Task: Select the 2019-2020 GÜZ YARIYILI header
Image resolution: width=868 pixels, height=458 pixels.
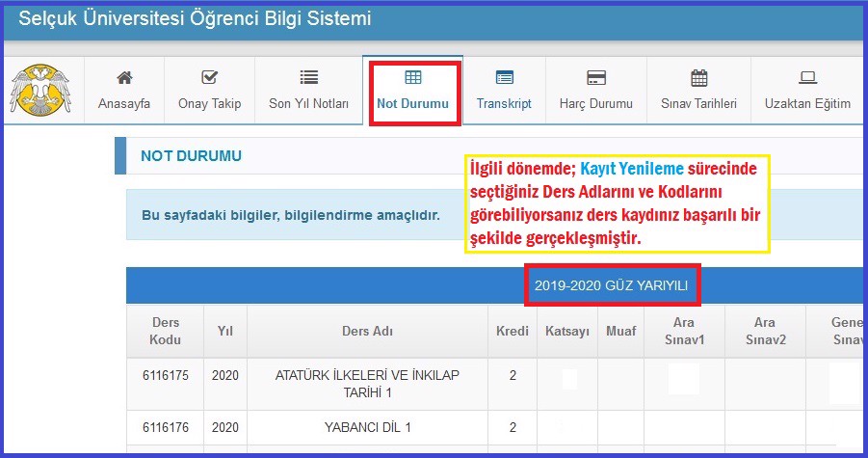Action: [x=613, y=286]
